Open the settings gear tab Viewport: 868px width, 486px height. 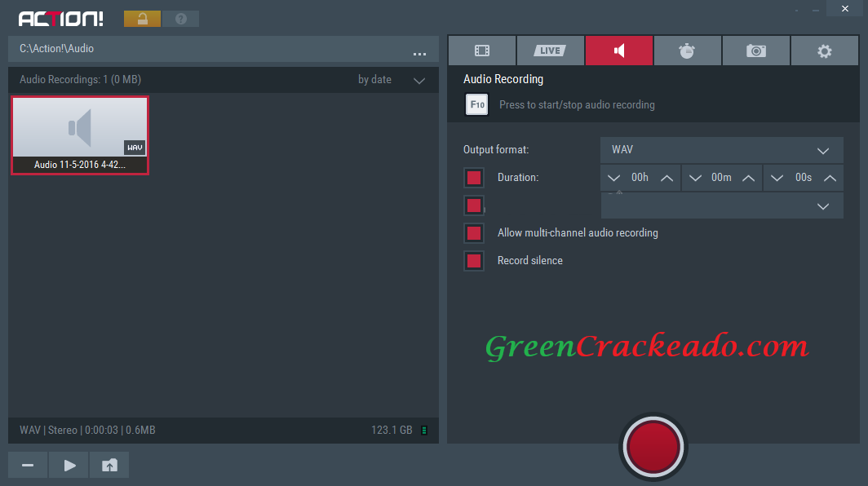(x=825, y=51)
